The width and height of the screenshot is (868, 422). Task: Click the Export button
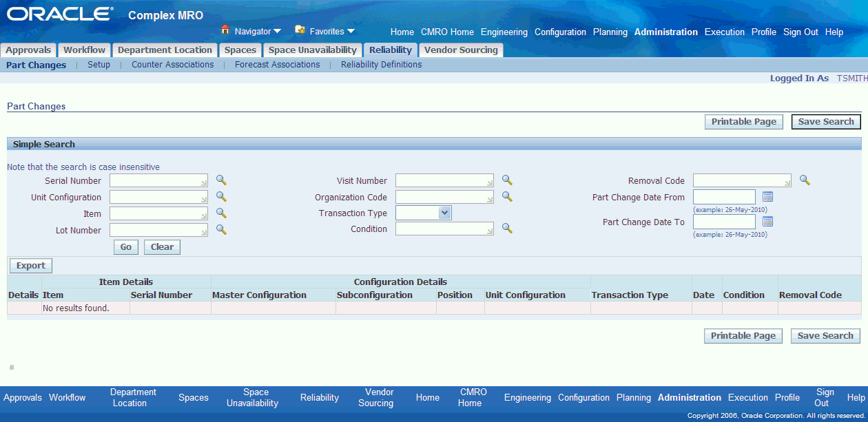tap(31, 266)
